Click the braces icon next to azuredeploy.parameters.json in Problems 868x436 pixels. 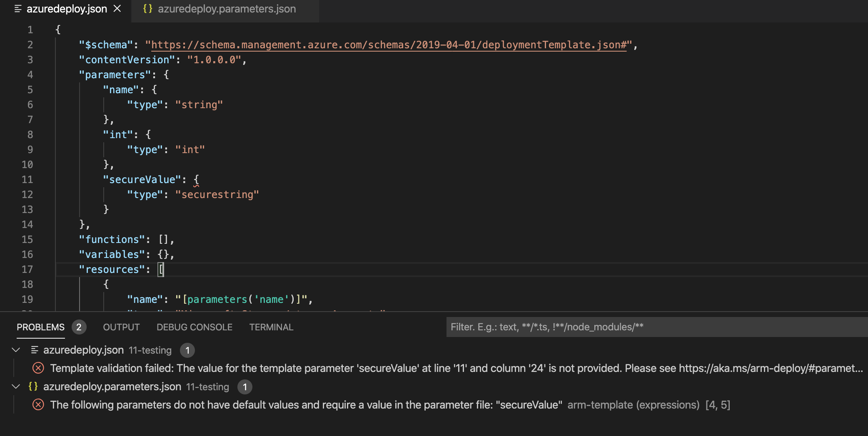click(32, 386)
